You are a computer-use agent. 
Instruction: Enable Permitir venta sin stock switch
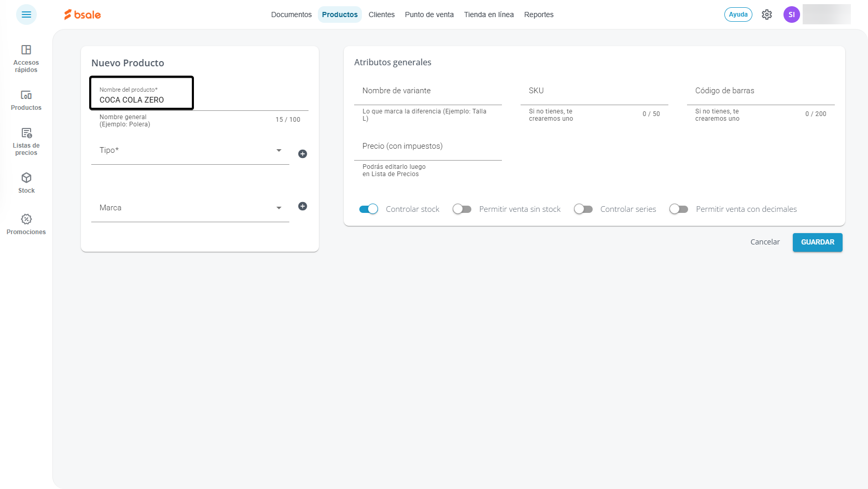(x=462, y=209)
